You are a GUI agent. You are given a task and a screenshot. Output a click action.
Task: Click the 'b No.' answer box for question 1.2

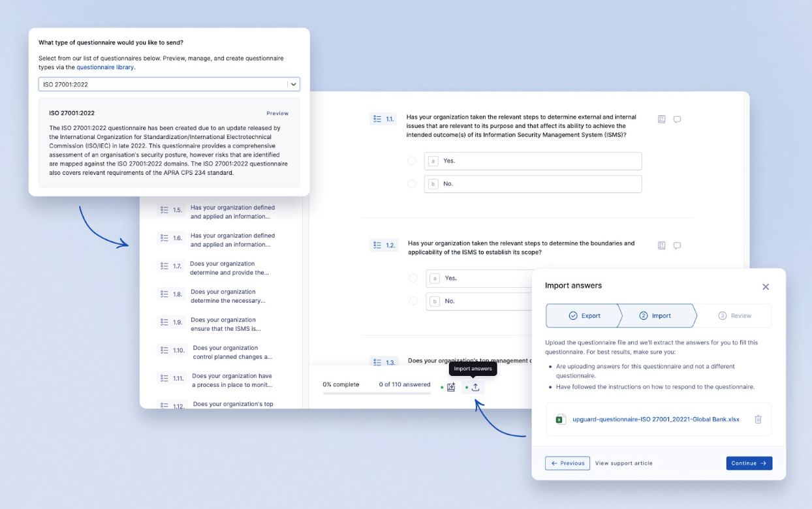coord(480,301)
